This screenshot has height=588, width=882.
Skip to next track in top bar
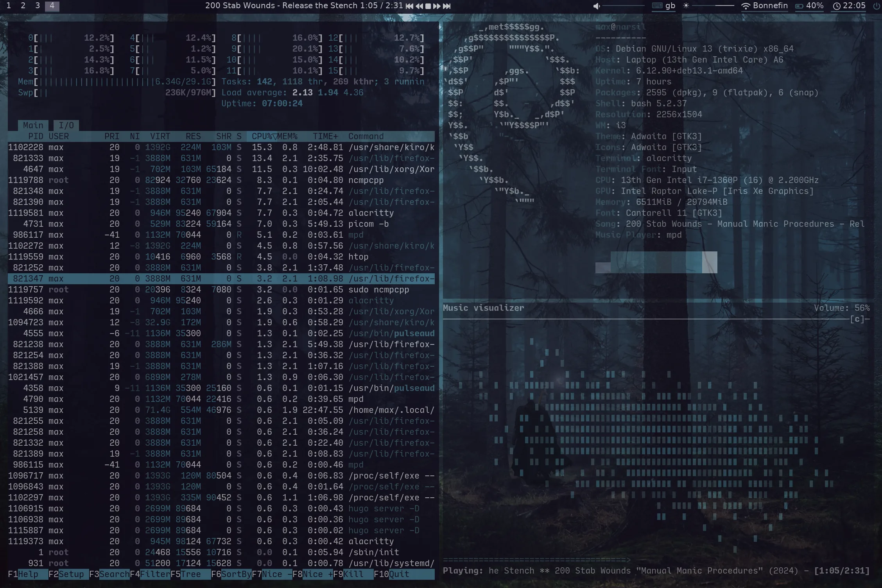click(x=446, y=6)
